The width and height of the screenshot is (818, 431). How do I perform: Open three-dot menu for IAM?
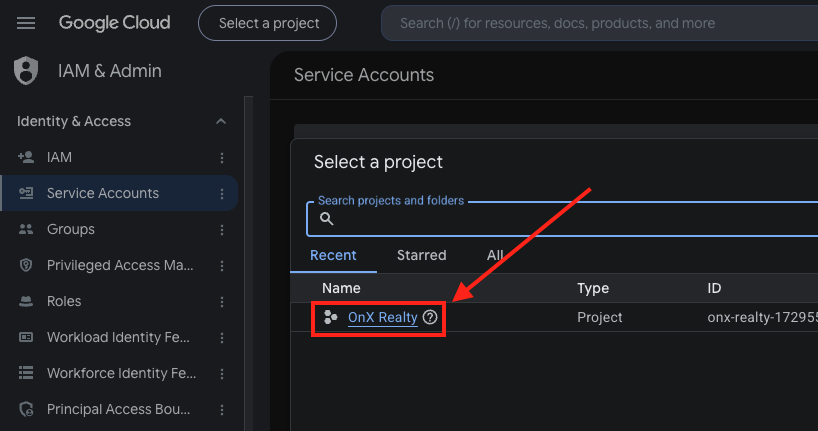pos(222,158)
